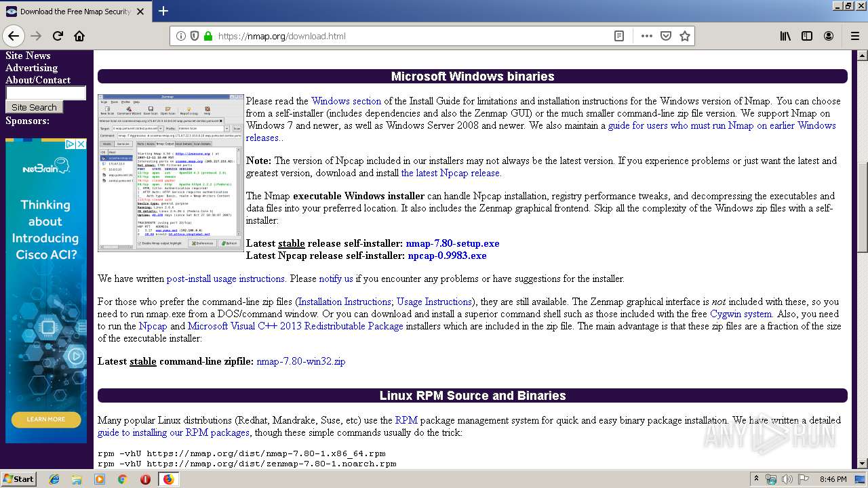Open the About/Contact sidebar link

click(x=38, y=80)
